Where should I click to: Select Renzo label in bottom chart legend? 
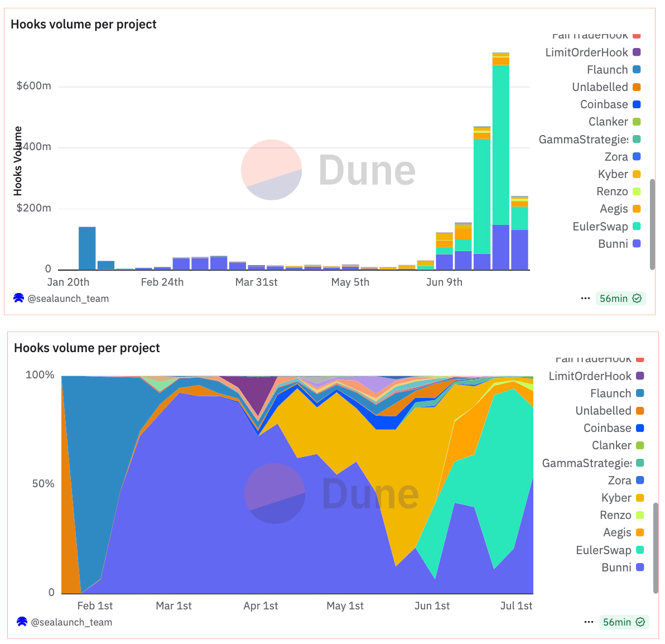615,515
